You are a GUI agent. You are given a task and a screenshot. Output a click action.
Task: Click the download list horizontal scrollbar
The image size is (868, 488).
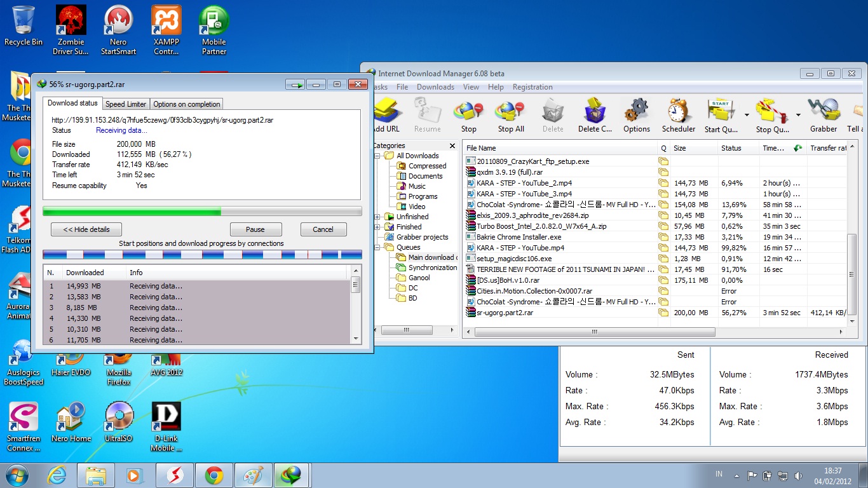click(595, 332)
